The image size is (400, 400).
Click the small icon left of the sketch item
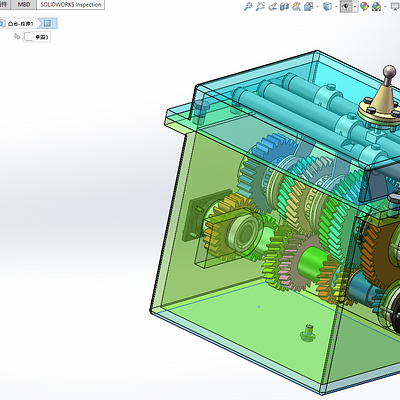(17, 36)
